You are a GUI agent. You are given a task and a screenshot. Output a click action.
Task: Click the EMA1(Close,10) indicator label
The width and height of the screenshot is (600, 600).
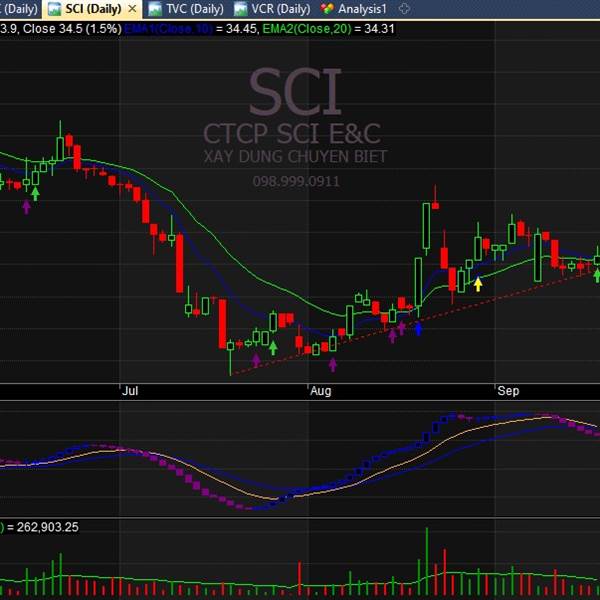click(168, 29)
